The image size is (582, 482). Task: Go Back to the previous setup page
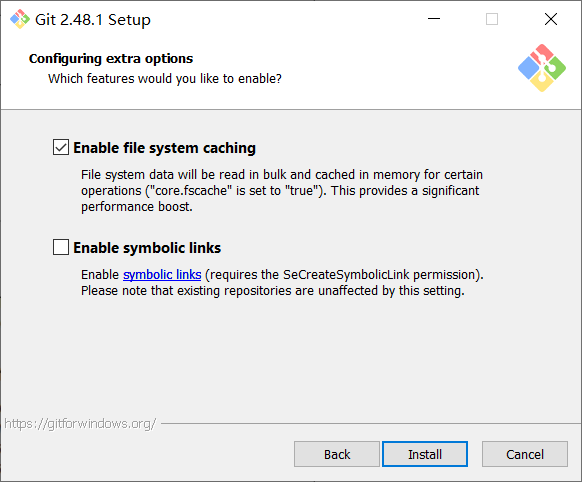[337, 454]
